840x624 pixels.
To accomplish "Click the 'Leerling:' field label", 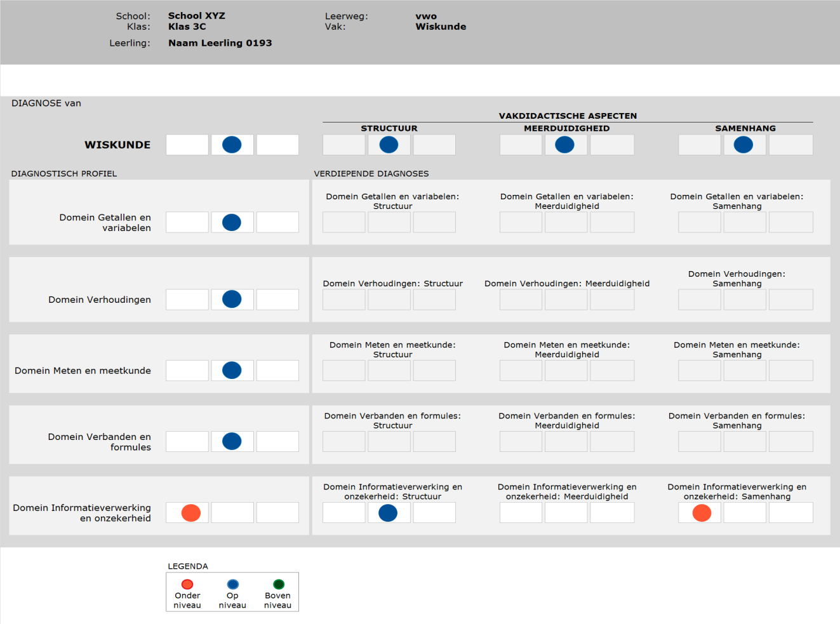I will coord(130,43).
